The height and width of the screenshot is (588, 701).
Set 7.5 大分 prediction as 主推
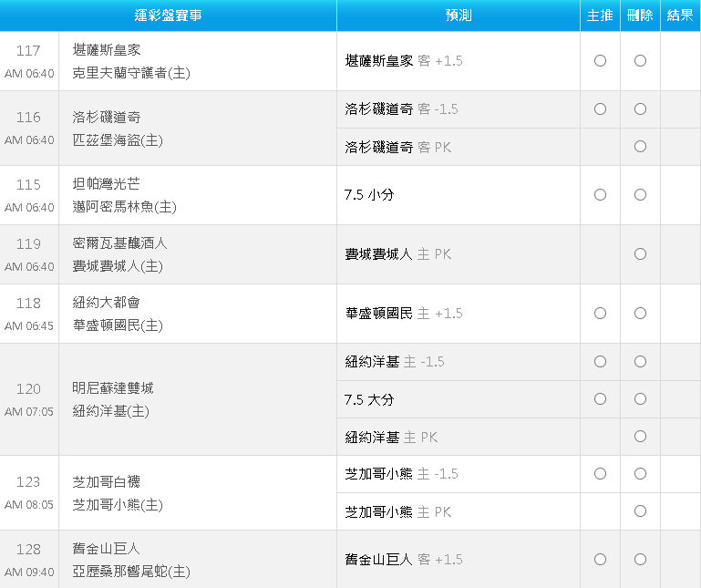click(x=600, y=399)
